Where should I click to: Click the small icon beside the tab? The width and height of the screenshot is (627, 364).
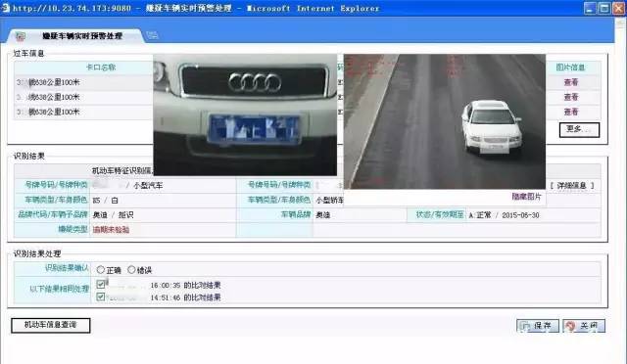(152, 35)
